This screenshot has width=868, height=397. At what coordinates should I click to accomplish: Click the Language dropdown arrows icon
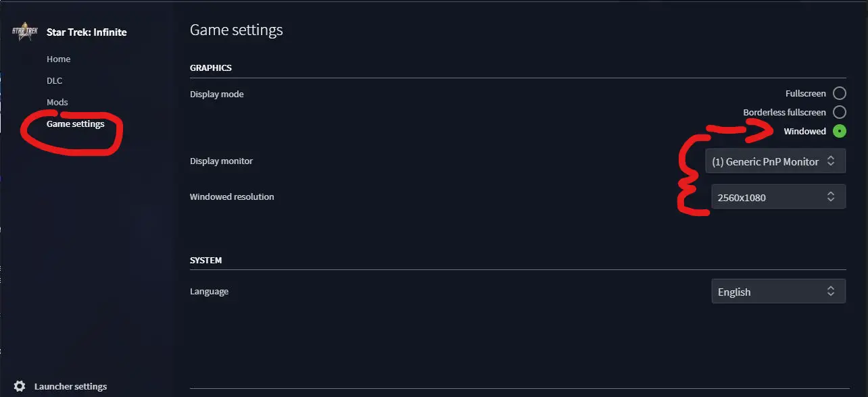coord(831,292)
